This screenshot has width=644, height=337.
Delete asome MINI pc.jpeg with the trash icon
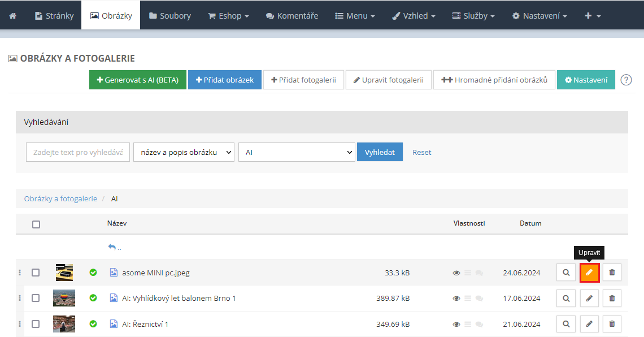(612, 273)
